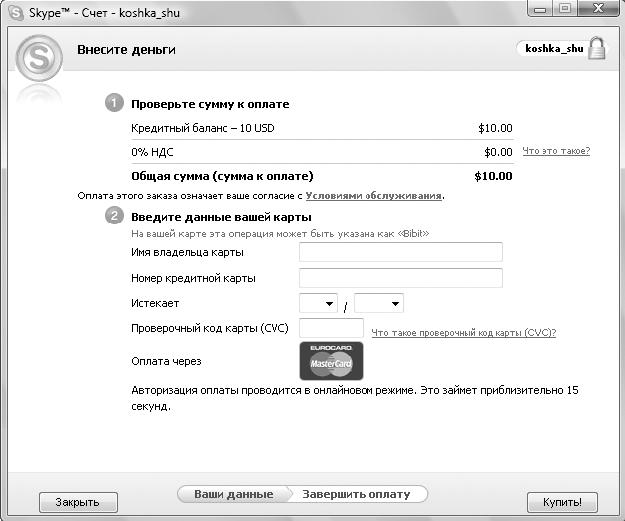Click the large Skype logo icon

pos(39,58)
